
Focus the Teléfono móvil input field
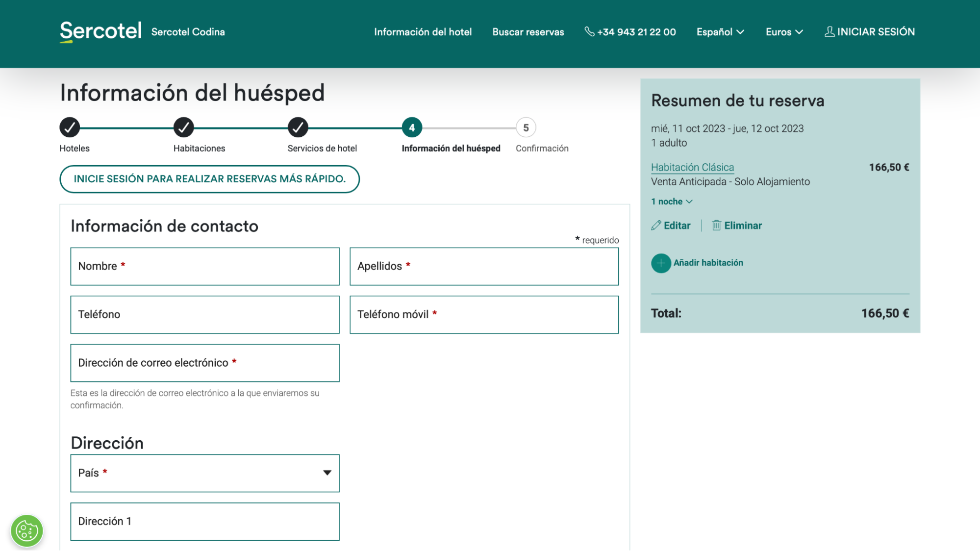coord(484,315)
